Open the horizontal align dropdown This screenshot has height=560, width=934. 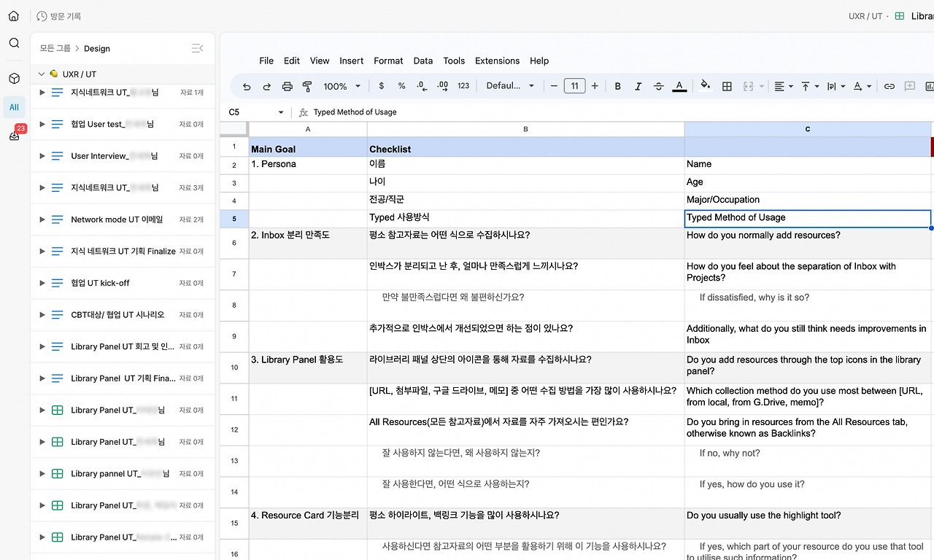click(x=784, y=86)
